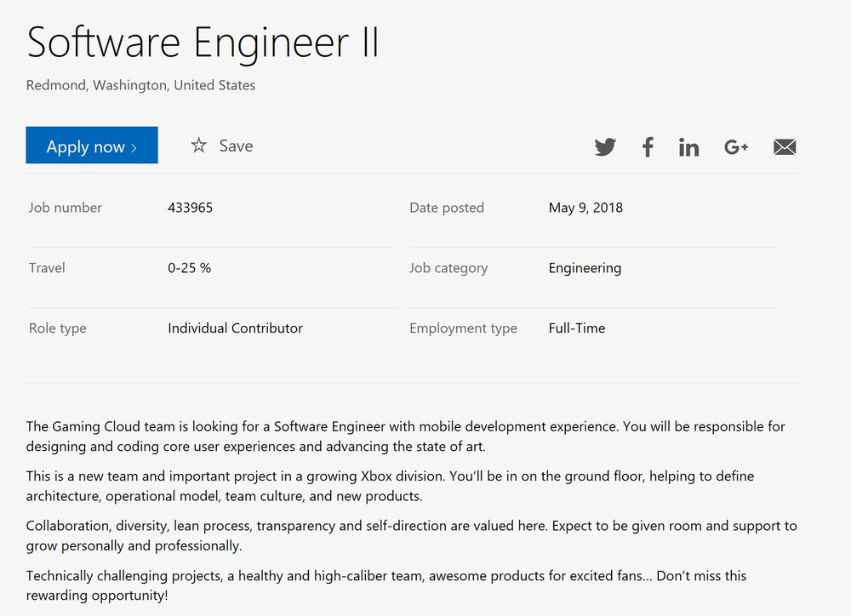This screenshot has width=851, height=616.
Task: Click the May 9, 2018 posted date
Action: pos(585,208)
